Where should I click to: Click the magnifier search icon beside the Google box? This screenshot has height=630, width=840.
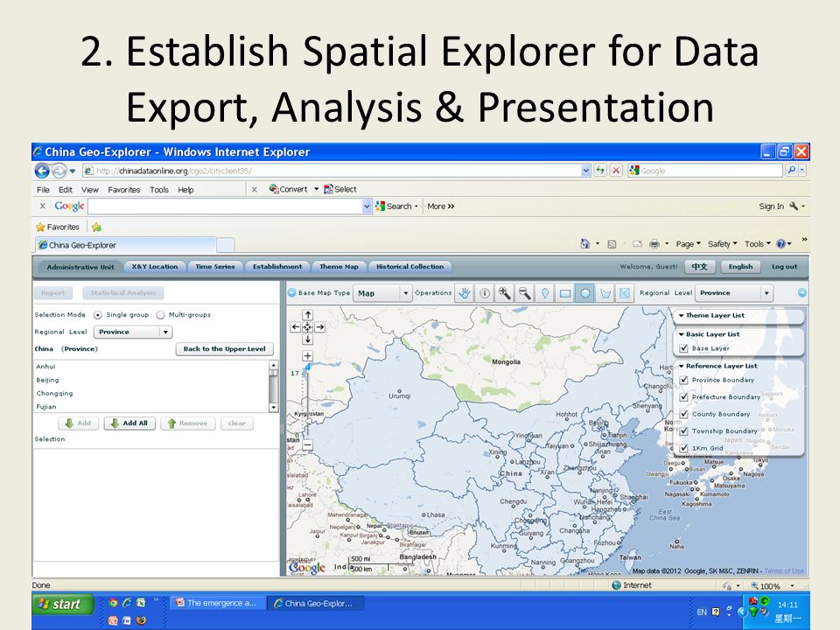[791, 171]
